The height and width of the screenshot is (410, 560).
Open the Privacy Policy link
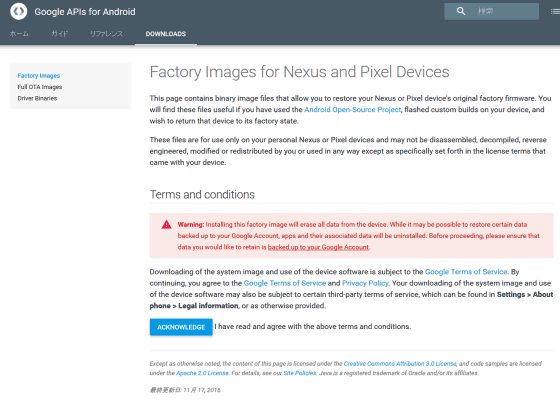pos(365,283)
